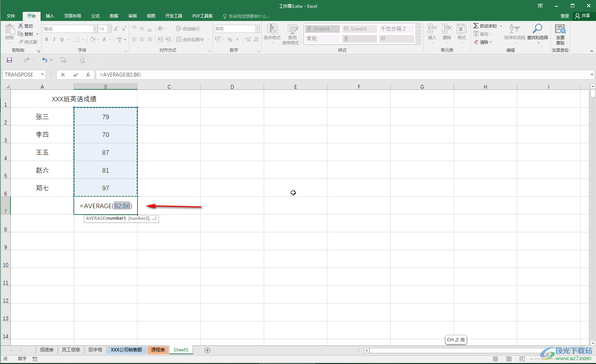This screenshot has height=364, width=596.
Task: Click the orientation icon in alignment group
Action: point(161,29)
